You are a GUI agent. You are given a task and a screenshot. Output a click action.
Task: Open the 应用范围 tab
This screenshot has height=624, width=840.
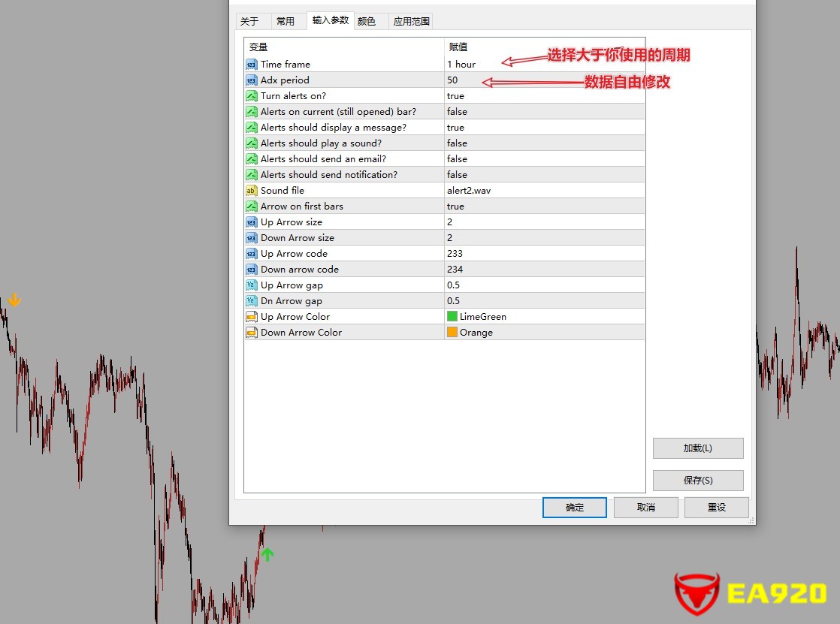[x=411, y=21]
